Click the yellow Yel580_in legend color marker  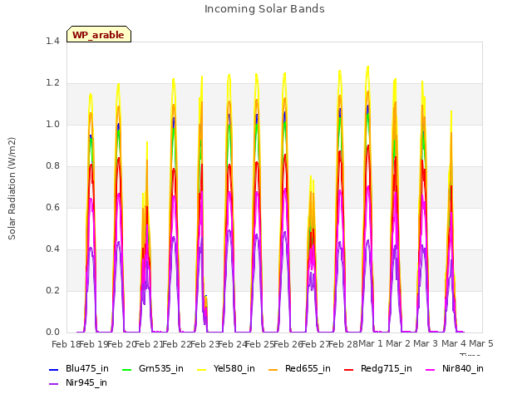point(201,369)
